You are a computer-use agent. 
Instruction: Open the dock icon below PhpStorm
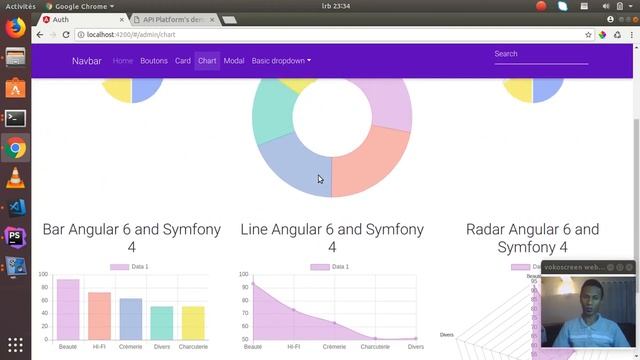[x=16, y=267]
